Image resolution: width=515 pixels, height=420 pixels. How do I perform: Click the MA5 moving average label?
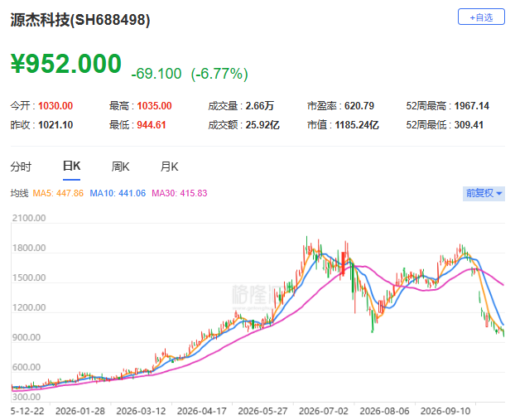(58, 193)
